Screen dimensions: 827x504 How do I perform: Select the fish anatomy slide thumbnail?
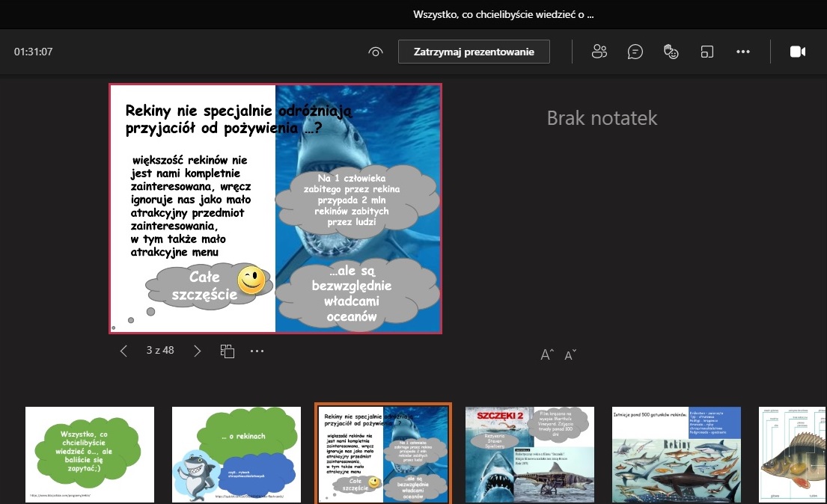793,454
